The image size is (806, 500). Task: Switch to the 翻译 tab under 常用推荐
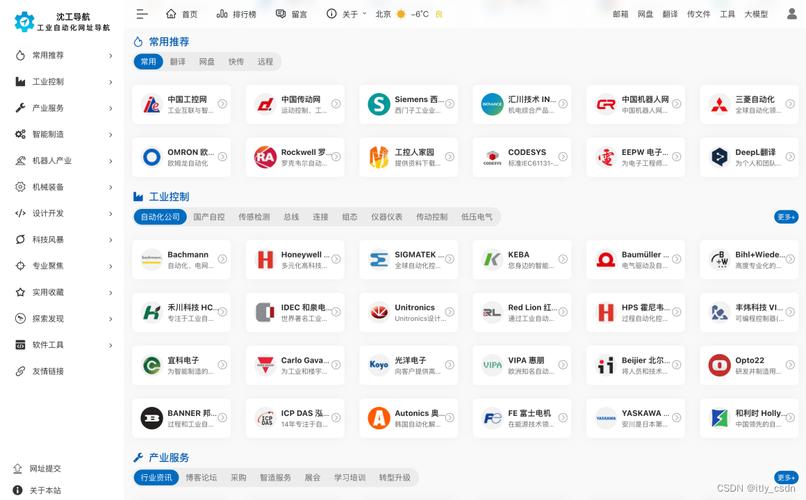point(177,62)
